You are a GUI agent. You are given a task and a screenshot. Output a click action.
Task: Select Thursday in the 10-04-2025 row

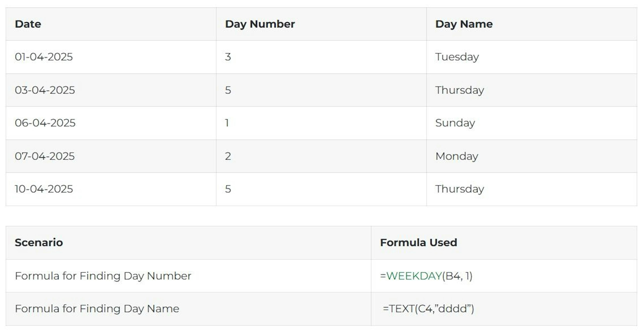point(460,189)
